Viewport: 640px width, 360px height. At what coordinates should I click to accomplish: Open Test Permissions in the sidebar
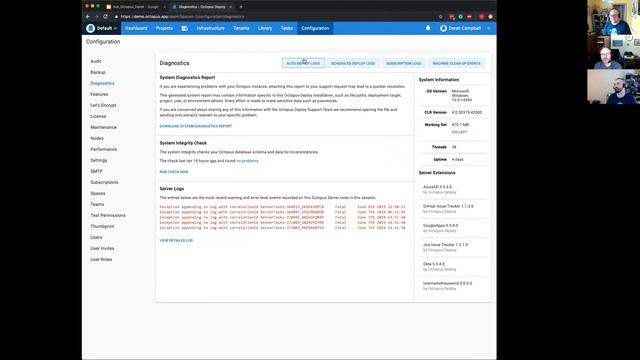point(108,215)
